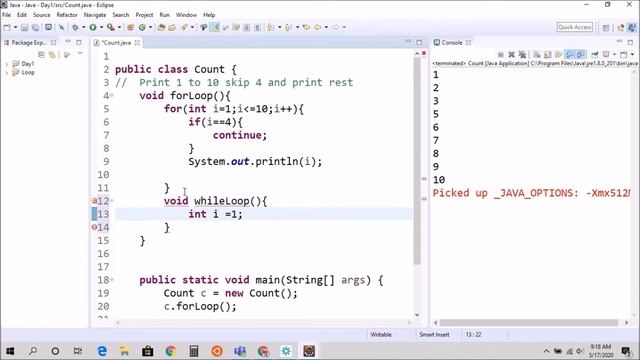Click the Open Type toolbar icon

pyautogui.click(x=161, y=27)
